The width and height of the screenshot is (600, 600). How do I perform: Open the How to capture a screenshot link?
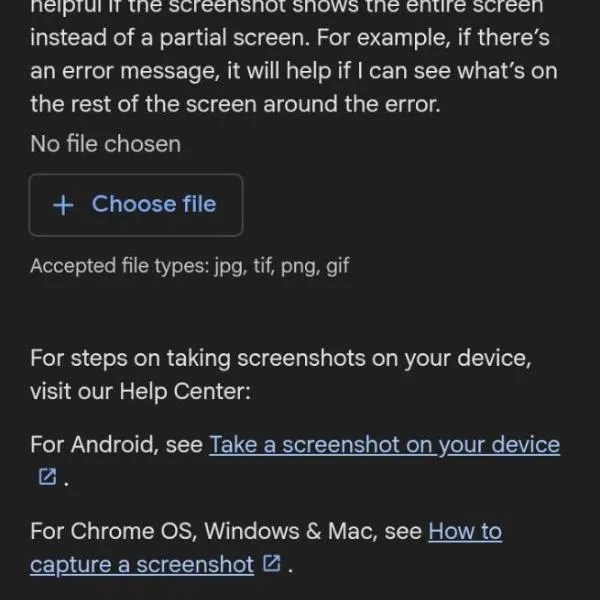point(464,531)
